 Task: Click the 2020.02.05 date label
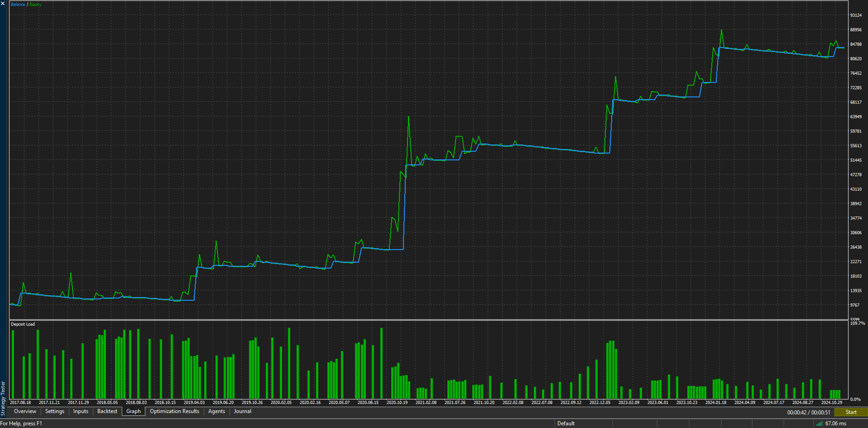click(x=281, y=403)
